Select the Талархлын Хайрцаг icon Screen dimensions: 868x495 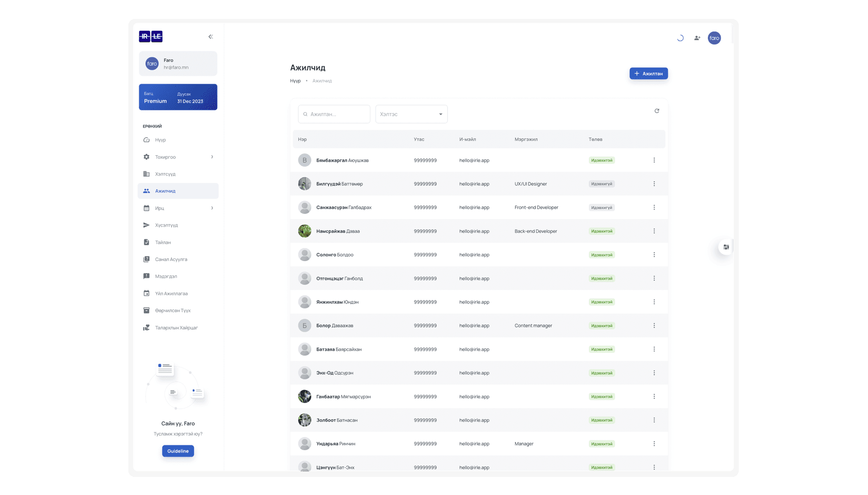coord(146,327)
